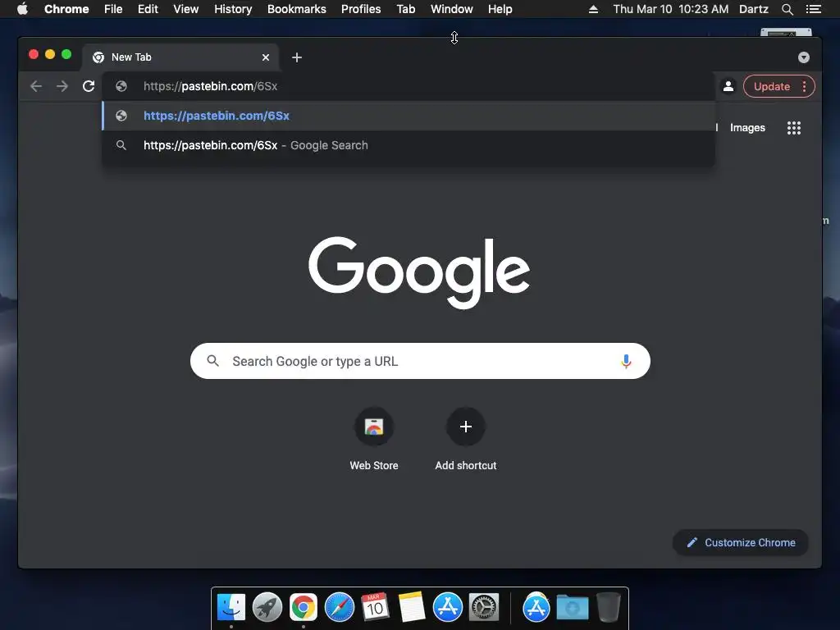
Task: Click the Search Google or type a URL box
Action: (x=420, y=361)
